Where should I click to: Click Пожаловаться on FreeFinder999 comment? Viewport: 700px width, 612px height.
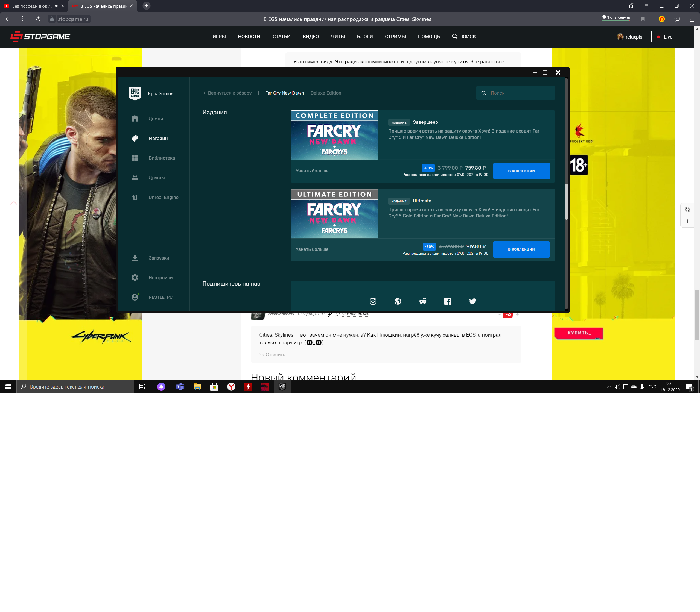[x=355, y=314]
